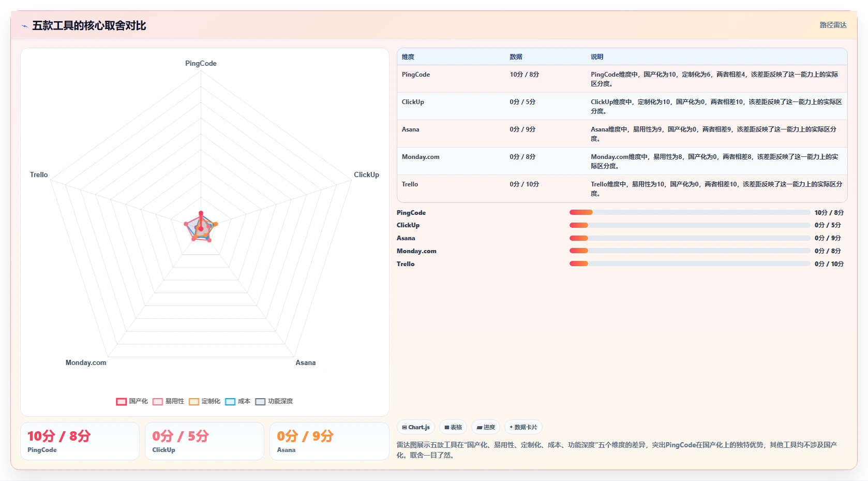Click the Trello axis label on the radar

click(39, 174)
